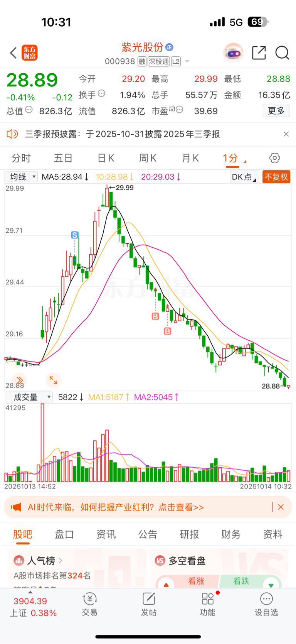The height and width of the screenshot is (644, 296).
Task: Open the 盘口 tab
Action: (x=64, y=534)
